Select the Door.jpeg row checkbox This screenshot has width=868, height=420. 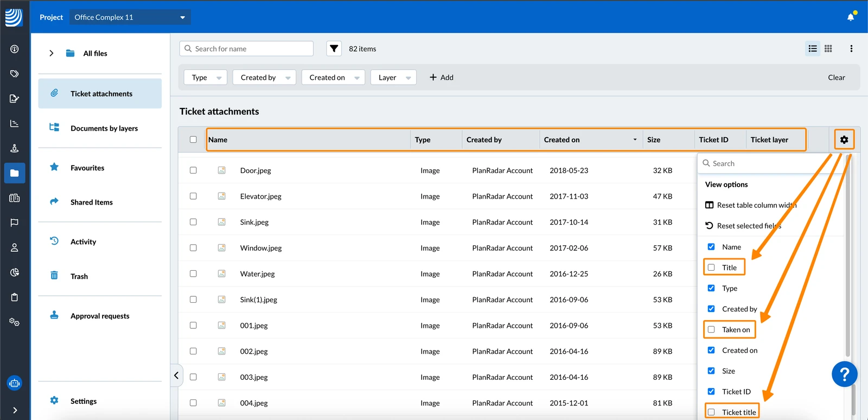(193, 170)
